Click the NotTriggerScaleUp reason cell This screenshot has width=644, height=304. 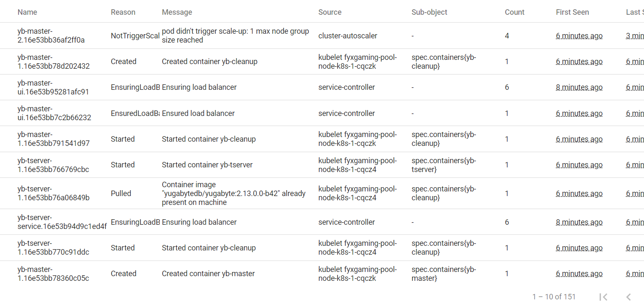coord(135,36)
